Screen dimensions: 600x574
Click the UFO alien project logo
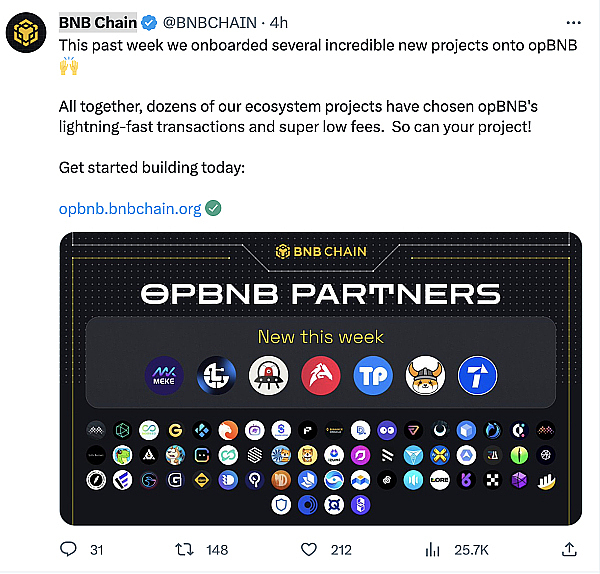coord(268,375)
